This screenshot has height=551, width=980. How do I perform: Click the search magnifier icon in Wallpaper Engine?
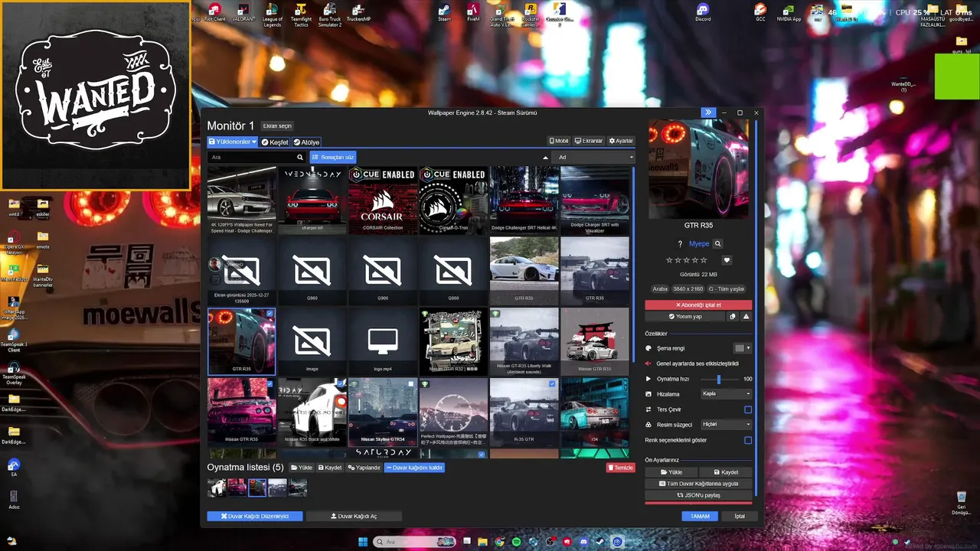(300, 157)
